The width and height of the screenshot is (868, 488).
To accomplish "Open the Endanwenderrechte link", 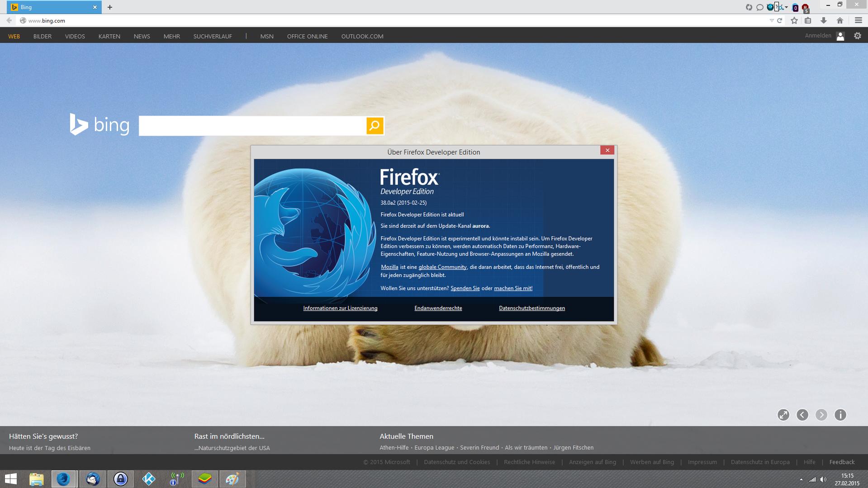I will click(x=438, y=308).
